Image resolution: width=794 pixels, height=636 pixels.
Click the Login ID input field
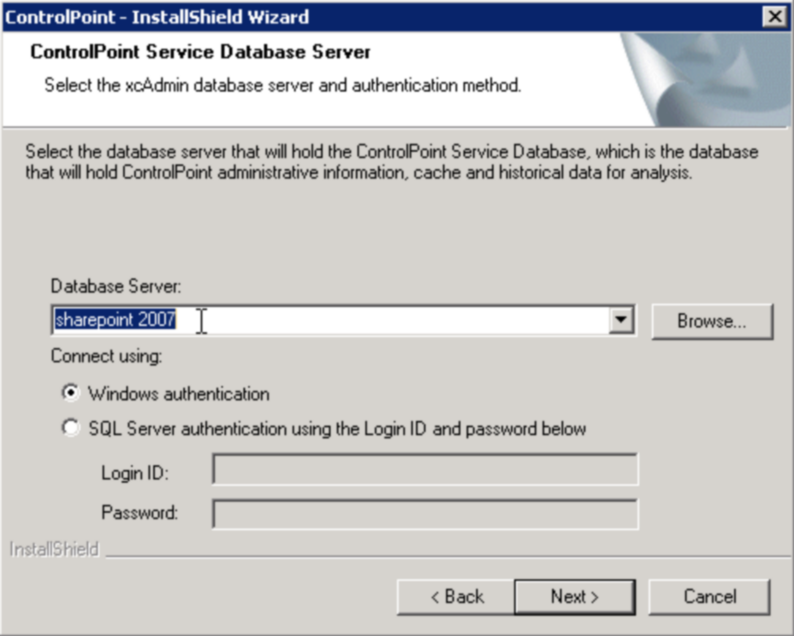(x=424, y=469)
